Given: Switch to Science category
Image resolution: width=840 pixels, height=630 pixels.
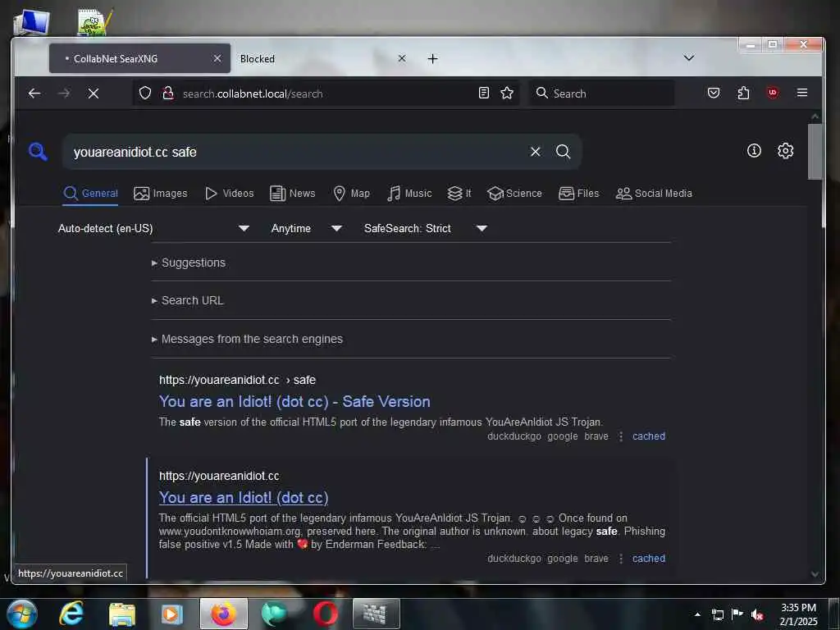Looking at the screenshot, I should (514, 194).
